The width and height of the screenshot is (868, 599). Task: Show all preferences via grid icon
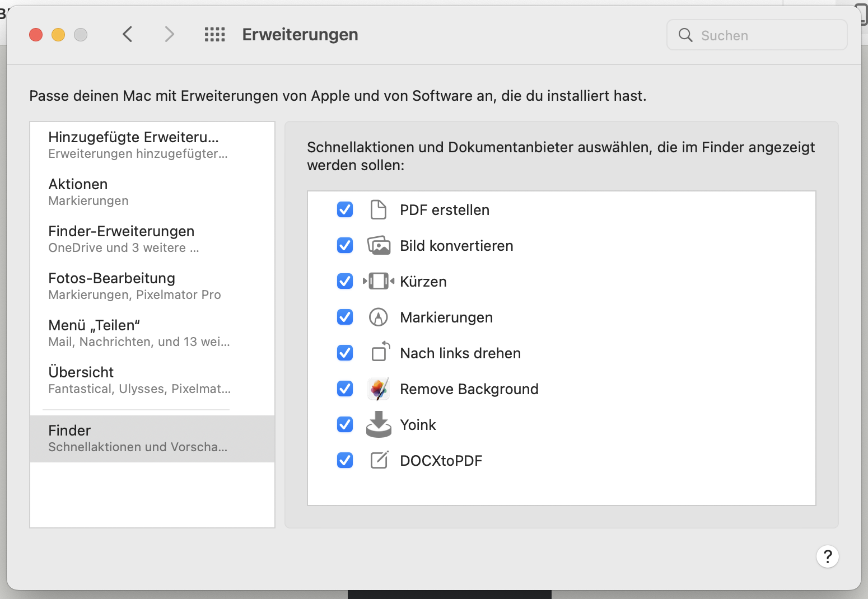coord(214,35)
